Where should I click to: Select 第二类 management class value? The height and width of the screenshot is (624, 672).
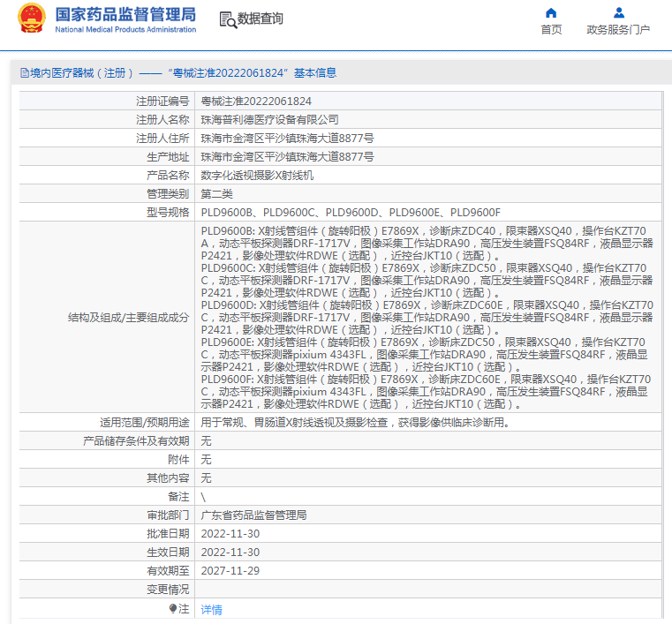pyautogui.click(x=217, y=194)
